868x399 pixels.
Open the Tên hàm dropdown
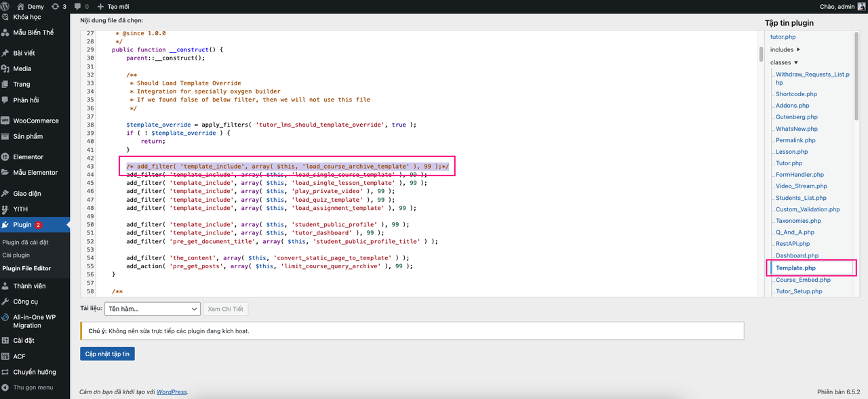(151, 309)
